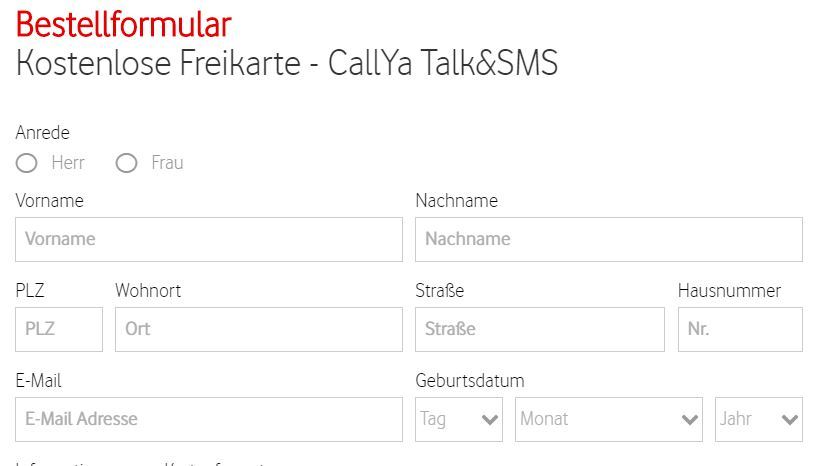Click the Wohnort label above city field

tap(148, 291)
